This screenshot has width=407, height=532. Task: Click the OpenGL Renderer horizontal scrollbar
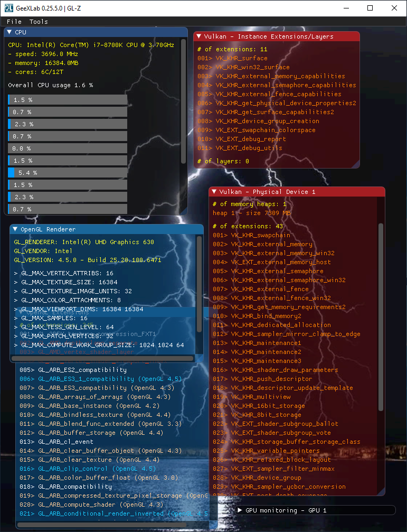pos(103,359)
